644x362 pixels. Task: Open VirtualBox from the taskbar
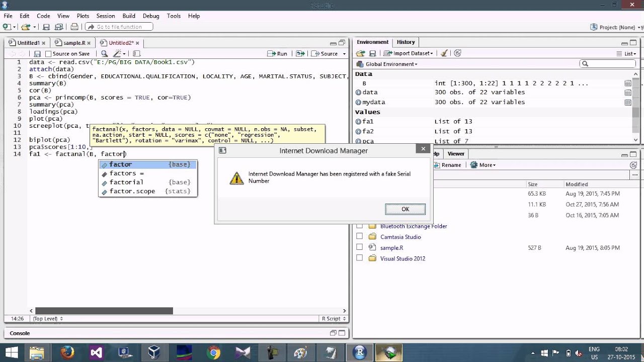tap(154, 352)
